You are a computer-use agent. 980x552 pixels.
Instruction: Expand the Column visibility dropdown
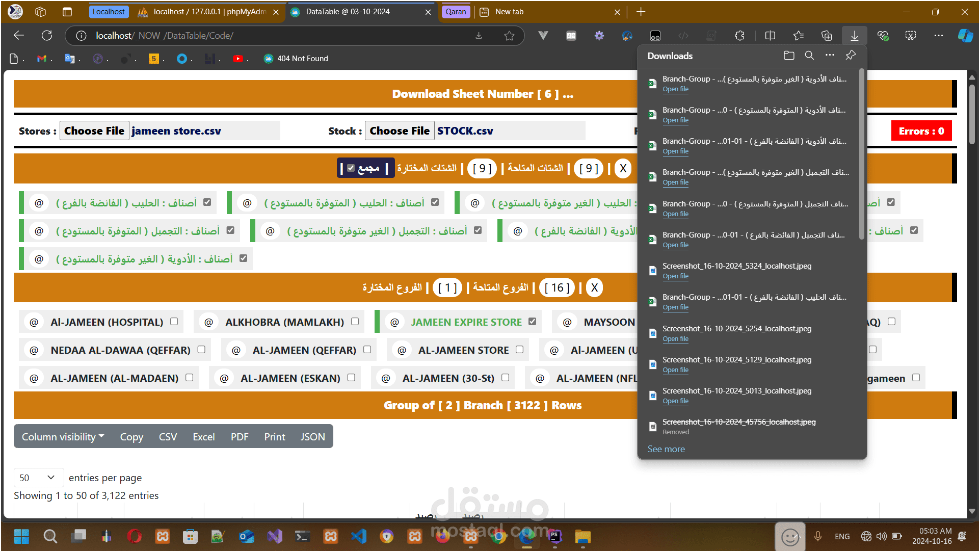tap(63, 437)
